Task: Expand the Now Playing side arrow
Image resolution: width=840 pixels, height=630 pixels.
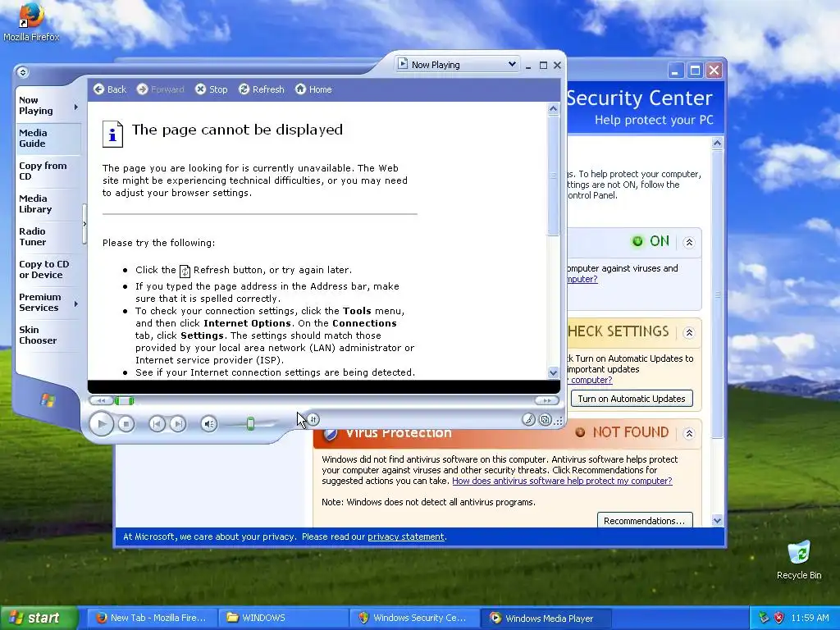Action: coord(76,107)
